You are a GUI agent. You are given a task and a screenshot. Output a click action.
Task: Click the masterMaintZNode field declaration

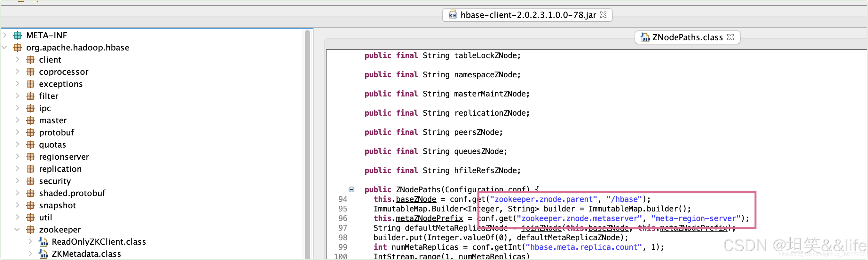[447, 94]
